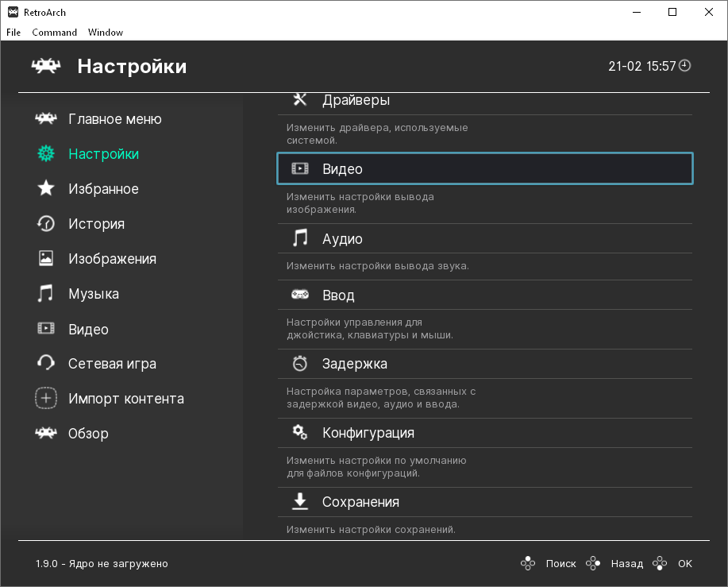
Task: Click the description 'Изменить драйвера, используемые системой.'
Action: (377, 133)
